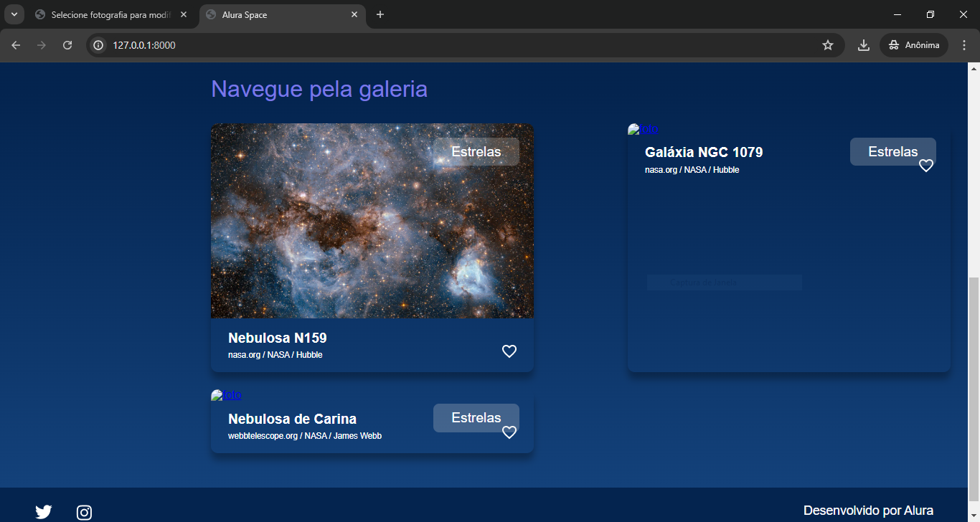Click the Desenvolvido por Alura footer text

[868, 511]
